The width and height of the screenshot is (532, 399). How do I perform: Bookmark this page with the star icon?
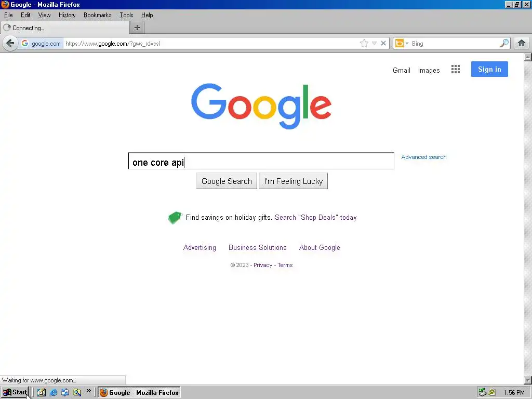tap(364, 44)
